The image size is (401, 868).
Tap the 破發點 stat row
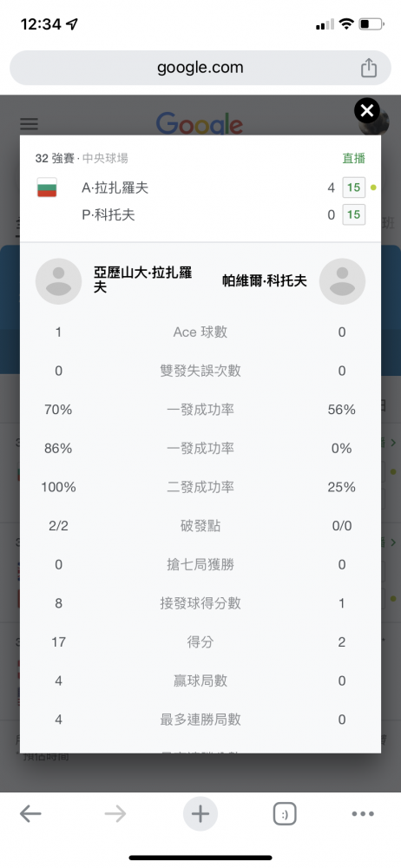[x=200, y=526]
